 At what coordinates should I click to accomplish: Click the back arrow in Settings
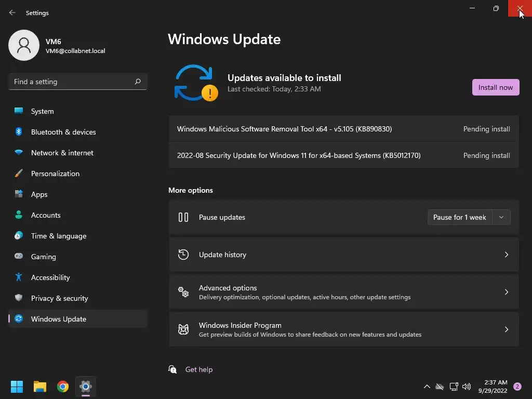point(12,12)
